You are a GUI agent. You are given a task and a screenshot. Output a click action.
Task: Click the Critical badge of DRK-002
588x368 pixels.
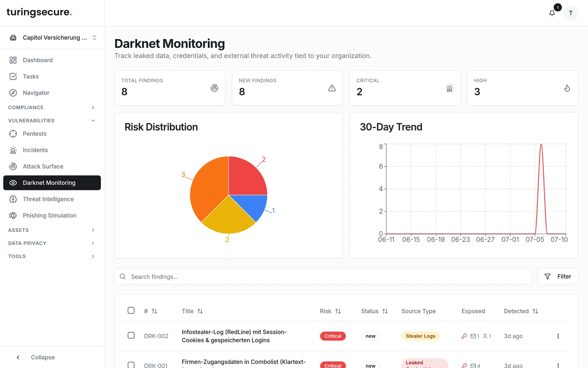click(x=333, y=336)
